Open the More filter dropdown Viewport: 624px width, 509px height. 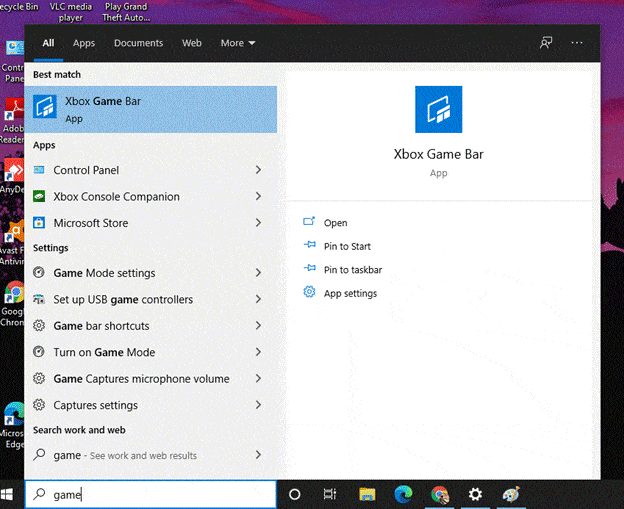[x=238, y=43]
